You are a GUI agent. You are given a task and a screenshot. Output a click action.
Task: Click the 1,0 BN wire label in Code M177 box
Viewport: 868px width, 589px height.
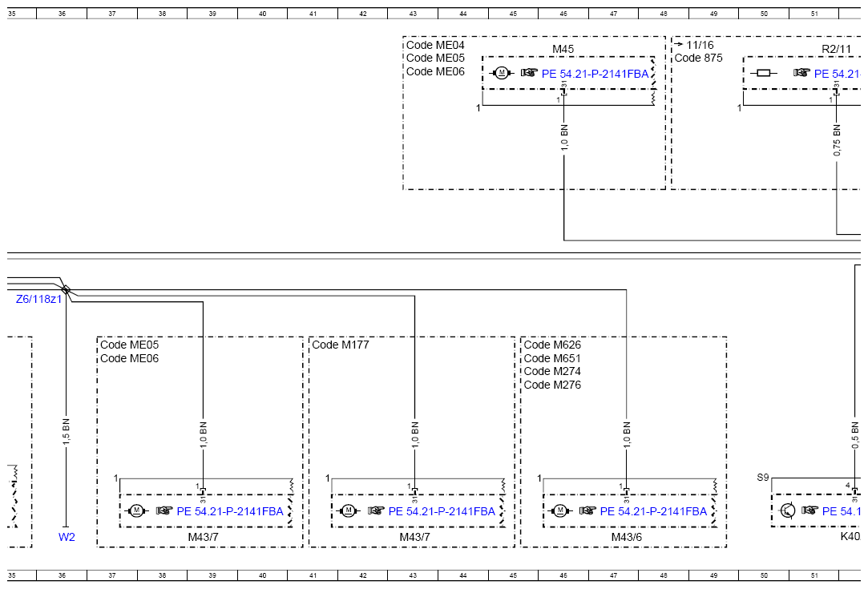coord(414,434)
